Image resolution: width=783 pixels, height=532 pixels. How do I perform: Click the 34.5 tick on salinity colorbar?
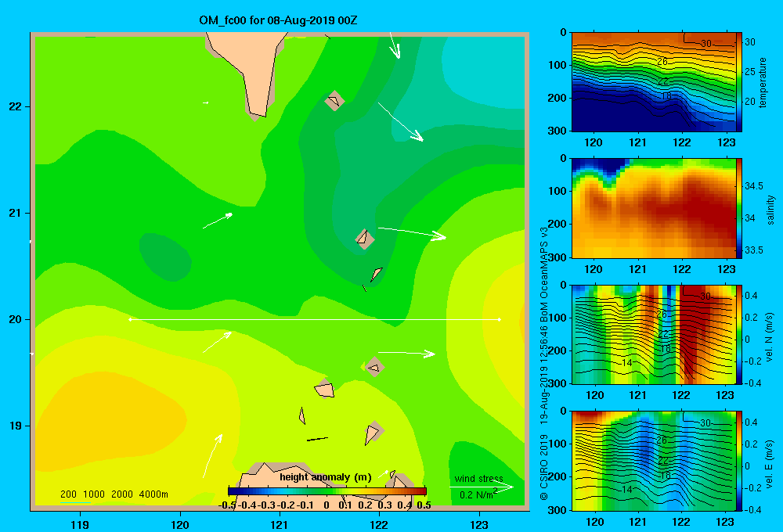coord(753,186)
